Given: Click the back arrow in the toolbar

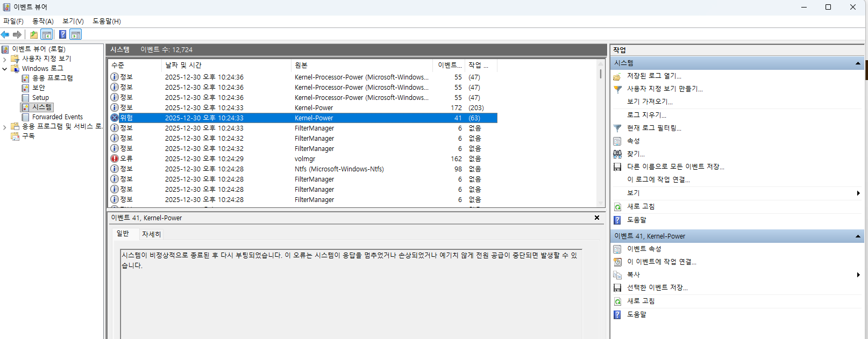Looking at the screenshot, I should (5, 35).
